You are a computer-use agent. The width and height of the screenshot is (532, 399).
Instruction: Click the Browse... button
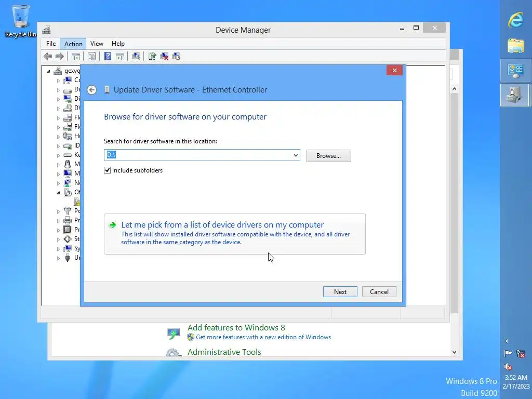[328, 156]
